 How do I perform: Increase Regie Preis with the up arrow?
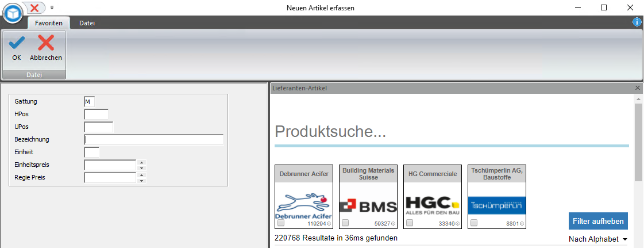141,175
